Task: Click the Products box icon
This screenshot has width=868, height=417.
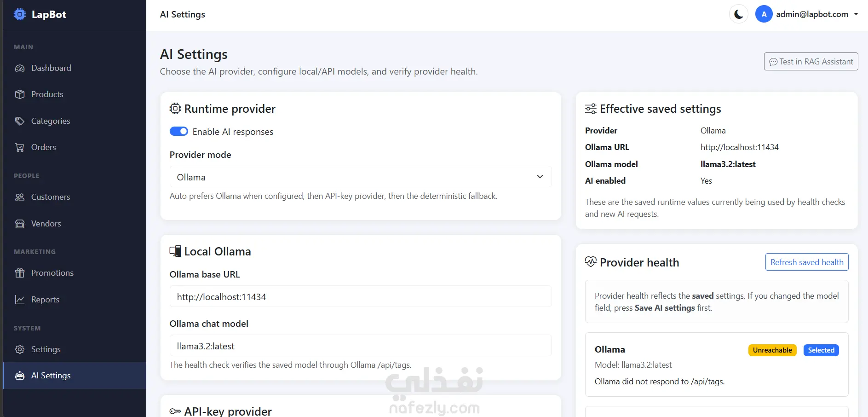Action: (x=20, y=94)
